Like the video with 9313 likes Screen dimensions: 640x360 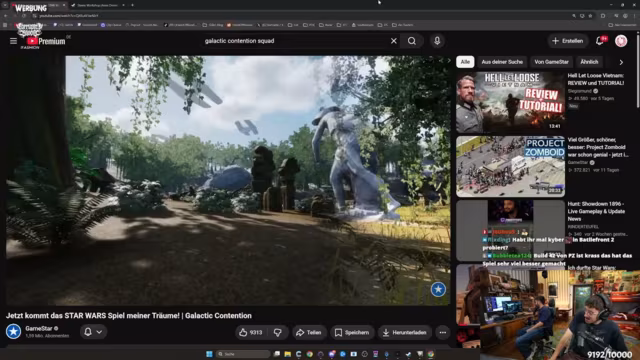[x=250, y=333]
